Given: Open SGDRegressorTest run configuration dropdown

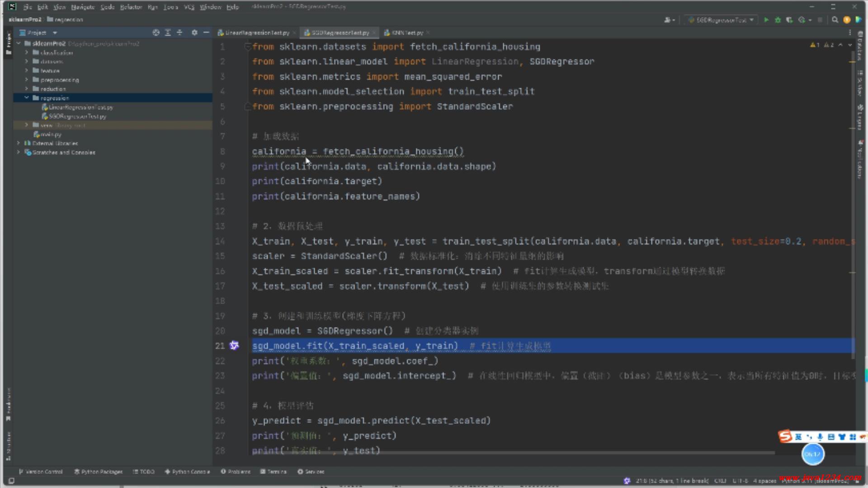Looking at the screenshot, I should click(x=721, y=20).
